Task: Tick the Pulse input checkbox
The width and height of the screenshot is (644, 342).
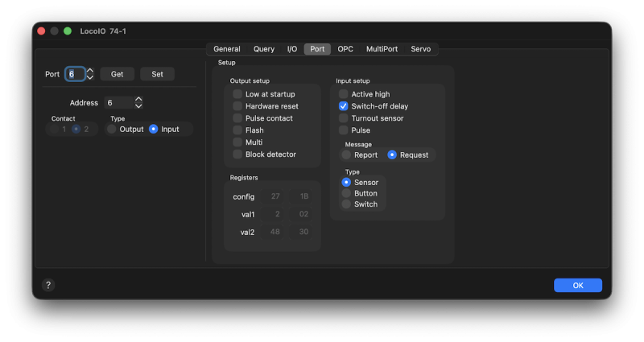Action: pyautogui.click(x=344, y=130)
